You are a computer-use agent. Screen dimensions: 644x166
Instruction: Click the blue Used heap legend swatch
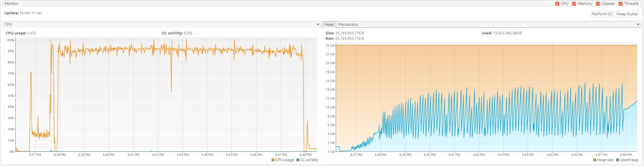618,160
